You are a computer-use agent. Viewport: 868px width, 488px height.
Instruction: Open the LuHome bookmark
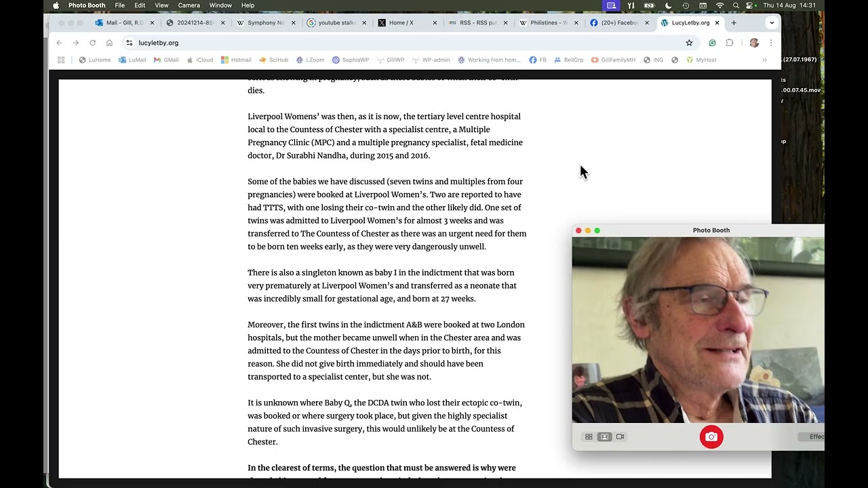click(94, 60)
